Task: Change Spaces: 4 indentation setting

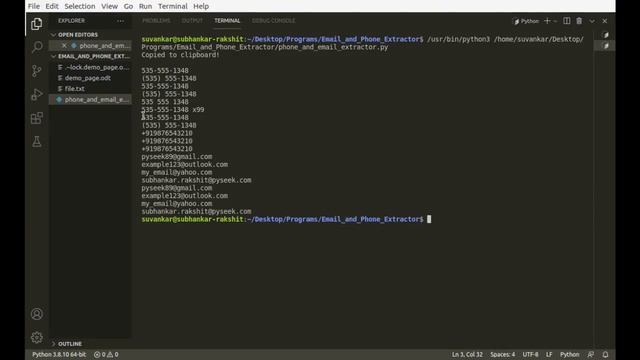Action: pos(502,354)
